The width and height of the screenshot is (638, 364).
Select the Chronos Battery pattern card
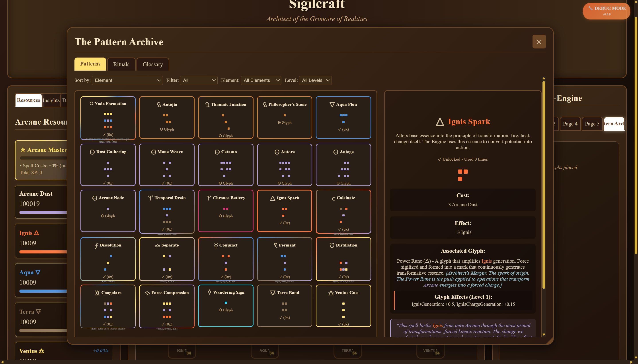226,211
